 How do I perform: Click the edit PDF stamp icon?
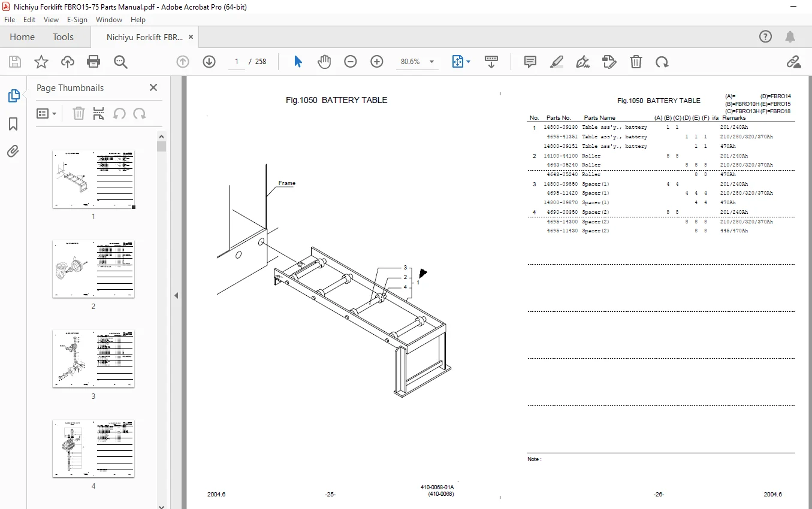[x=609, y=62]
